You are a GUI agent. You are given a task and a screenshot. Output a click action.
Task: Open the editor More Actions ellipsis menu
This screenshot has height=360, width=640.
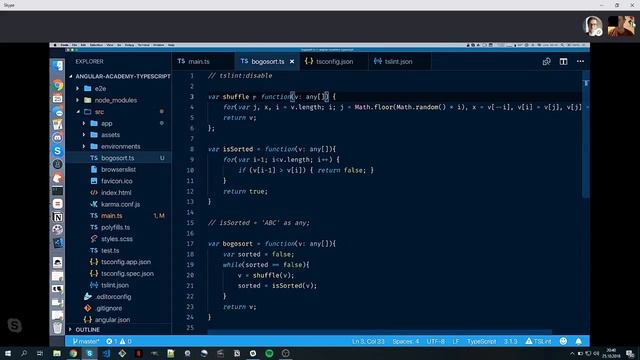[x=580, y=62]
